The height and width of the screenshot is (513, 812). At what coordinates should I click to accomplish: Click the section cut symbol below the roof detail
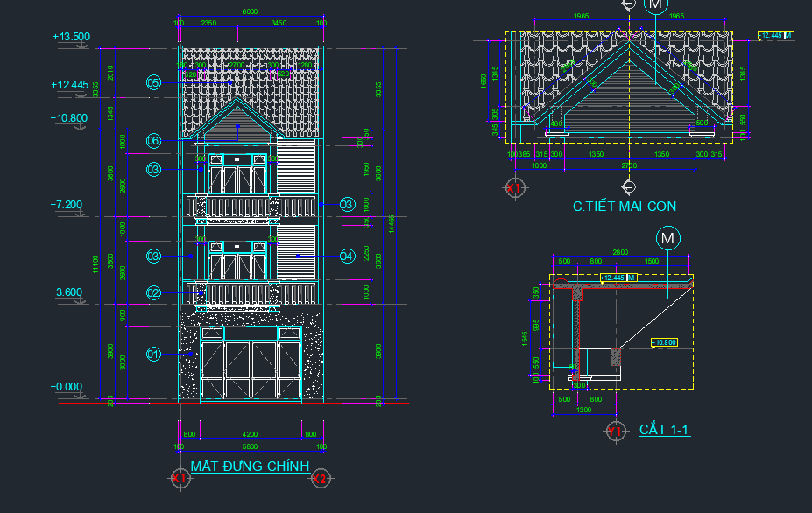click(627, 186)
